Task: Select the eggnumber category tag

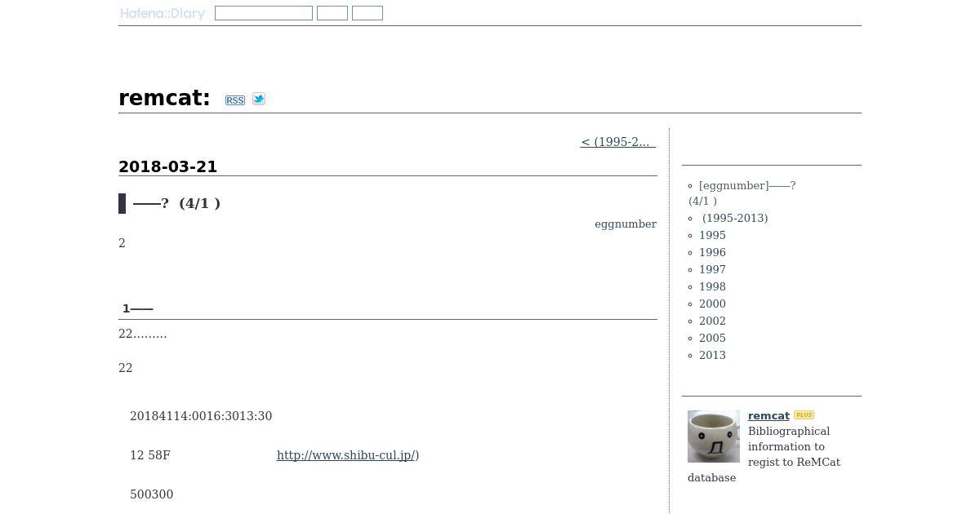Action: pyautogui.click(x=626, y=224)
